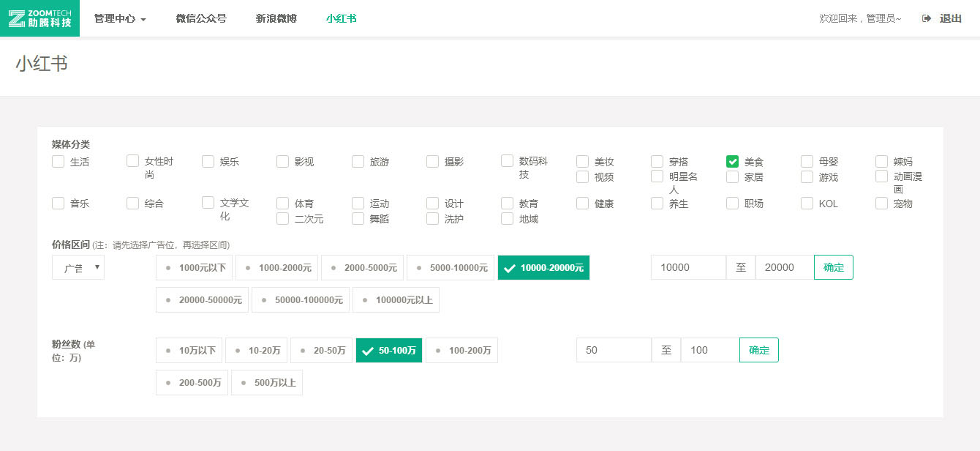Click the ZoomTech logo icon
Image resolution: width=980 pixels, height=451 pixels.
tap(18, 18)
